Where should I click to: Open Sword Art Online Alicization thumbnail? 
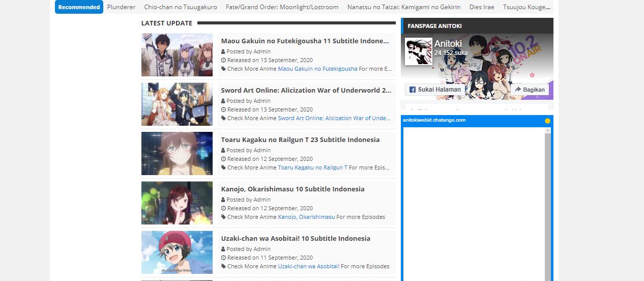tap(177, 104)
